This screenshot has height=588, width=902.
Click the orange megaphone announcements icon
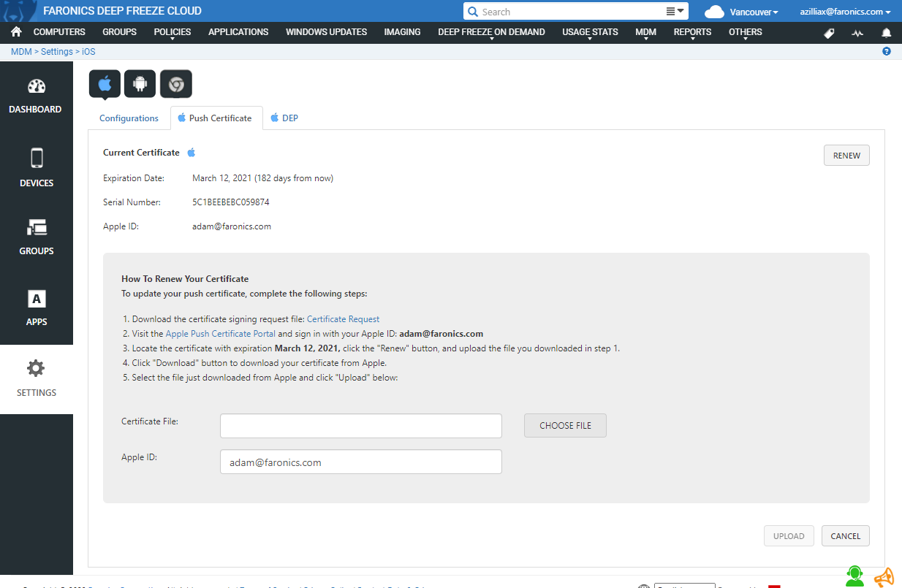click(884, 577)
